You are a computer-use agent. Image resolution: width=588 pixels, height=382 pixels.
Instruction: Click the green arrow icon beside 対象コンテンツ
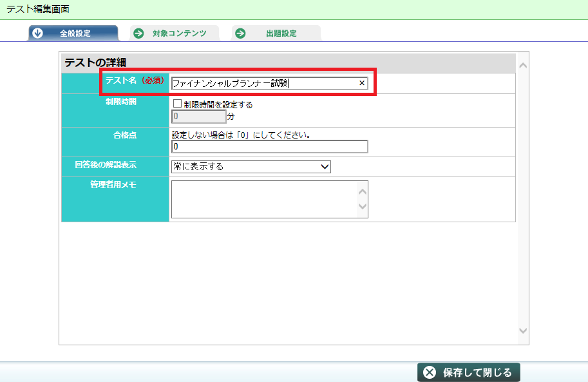click(138, 33)
